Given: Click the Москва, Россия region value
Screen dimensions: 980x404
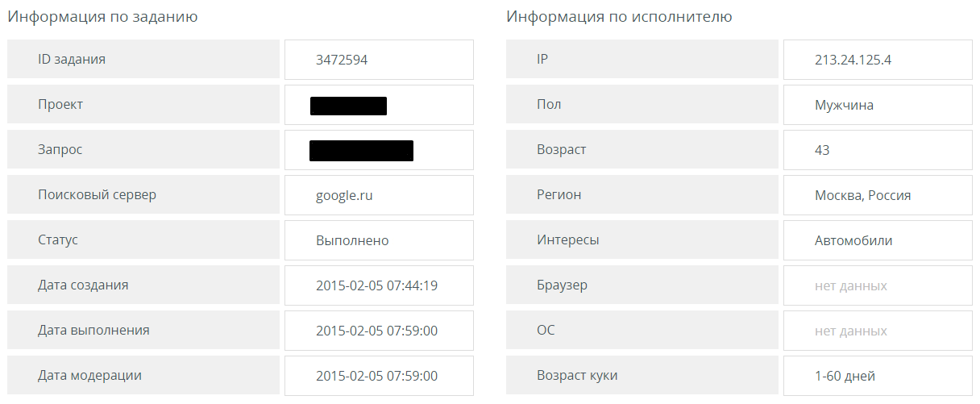Looking at the screenshot, I should [862, 195].
